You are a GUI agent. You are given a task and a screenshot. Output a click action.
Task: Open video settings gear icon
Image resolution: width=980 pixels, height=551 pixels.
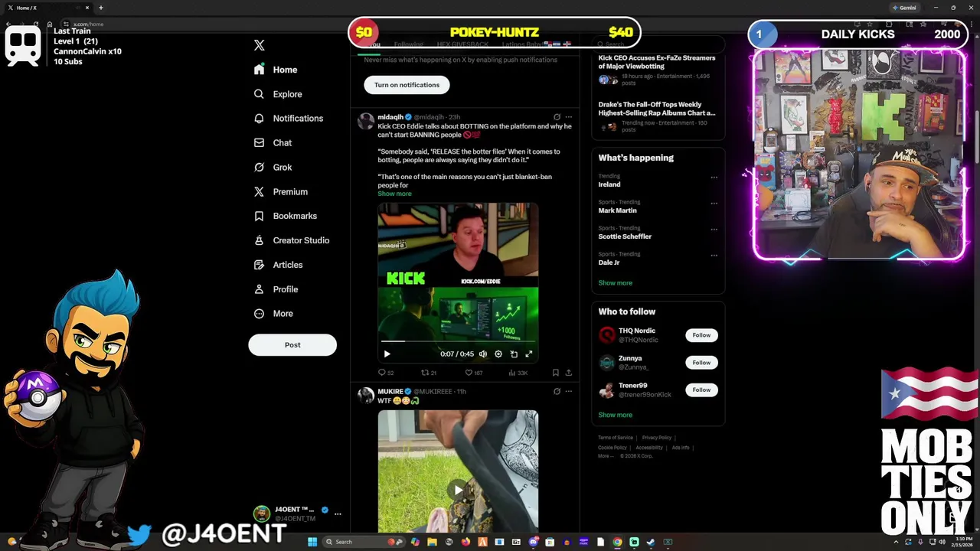point(498,354)
